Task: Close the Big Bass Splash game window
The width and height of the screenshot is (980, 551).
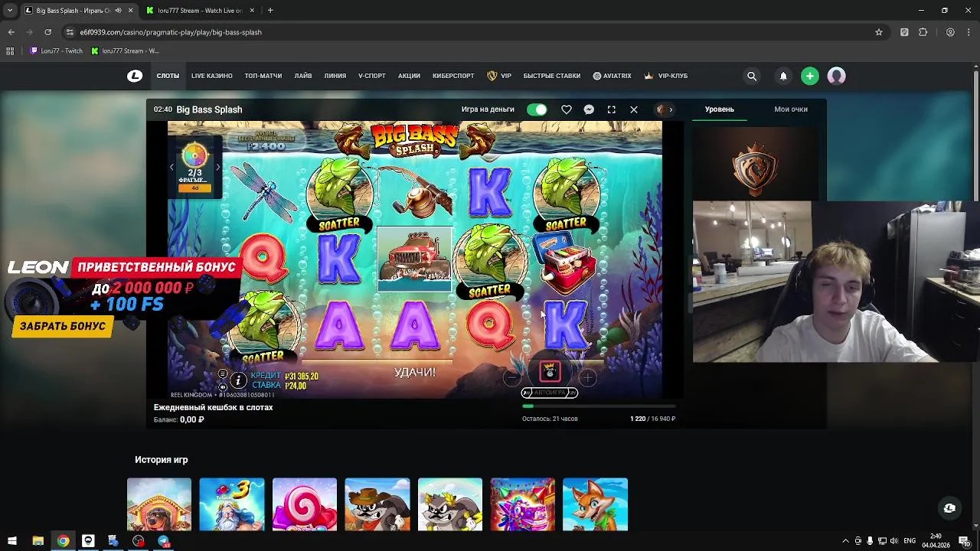Action: (634, 109)
